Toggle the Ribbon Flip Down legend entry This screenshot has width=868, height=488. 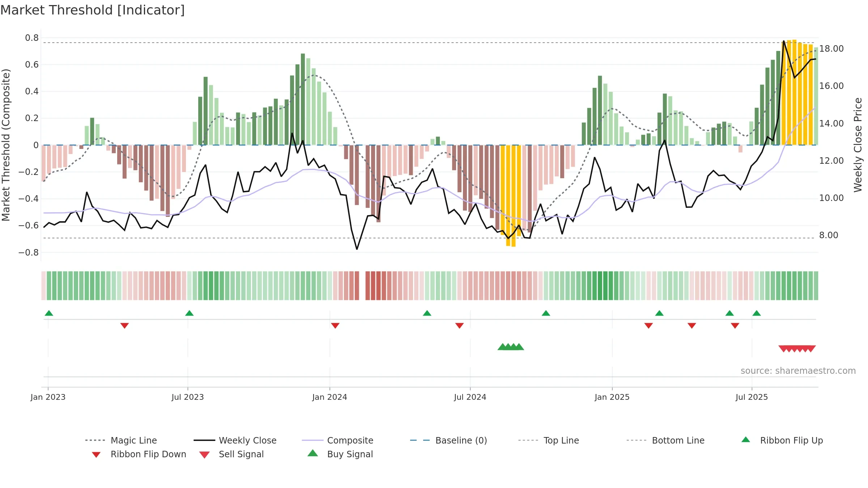[139, 454]
